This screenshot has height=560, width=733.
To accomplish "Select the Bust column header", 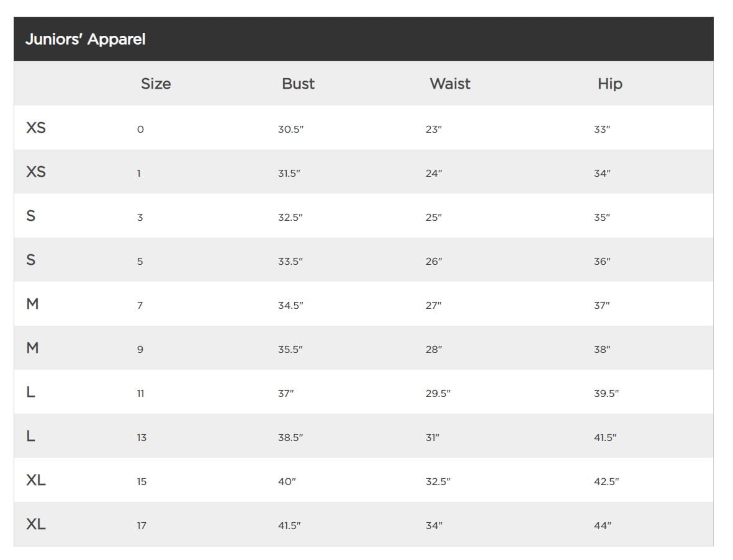I will 299,84.
